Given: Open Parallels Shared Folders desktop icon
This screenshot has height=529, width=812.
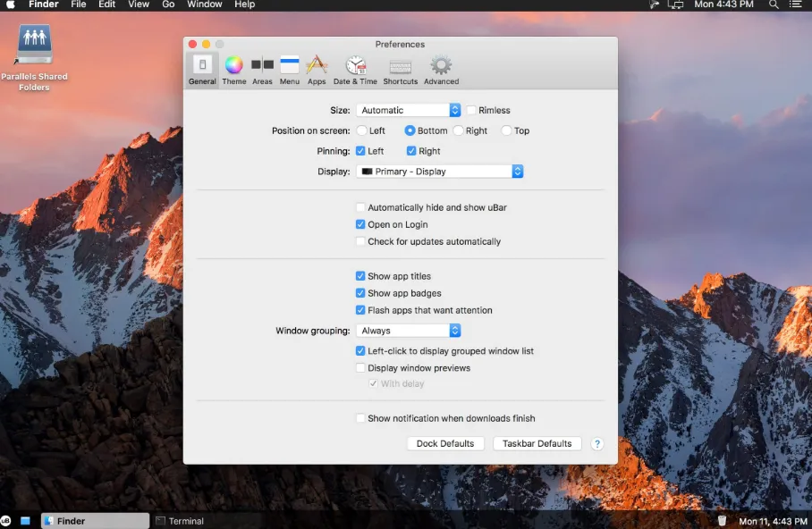Looking at the screenshot, I should click(34, 58).
